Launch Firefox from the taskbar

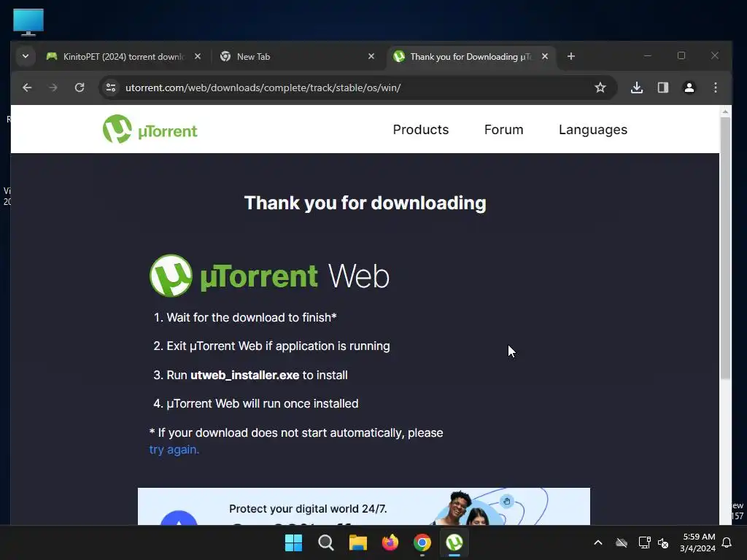click(390, 542)
